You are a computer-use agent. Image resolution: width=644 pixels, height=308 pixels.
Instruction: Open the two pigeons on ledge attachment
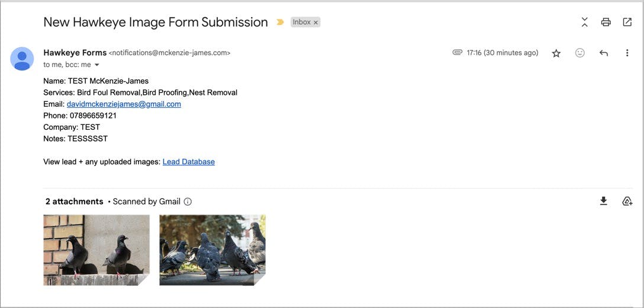pyautogui.click(x=96, y=250)
